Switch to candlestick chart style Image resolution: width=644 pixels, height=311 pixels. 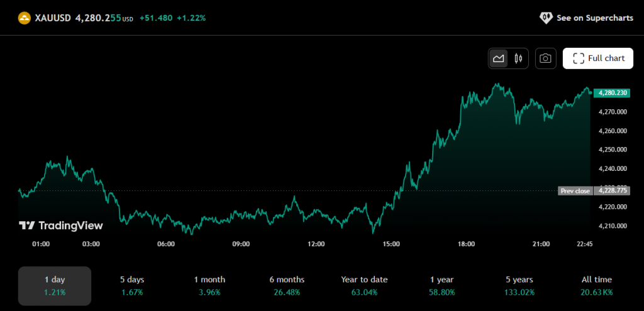(518, 58)
